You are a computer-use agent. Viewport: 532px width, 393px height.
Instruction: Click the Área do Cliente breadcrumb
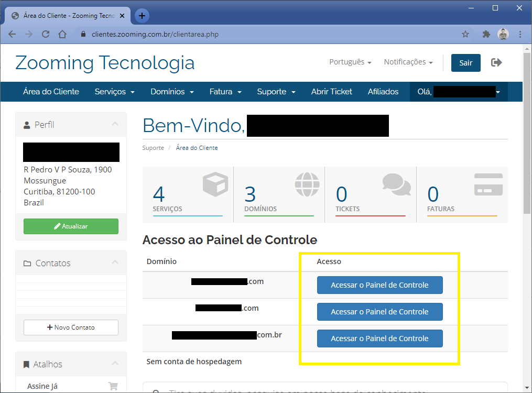point(197,148)
